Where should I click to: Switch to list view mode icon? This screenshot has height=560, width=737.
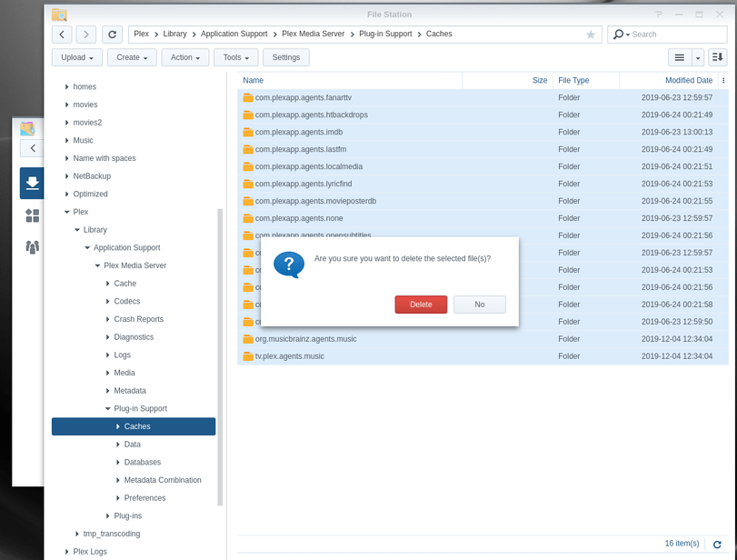point(680,57)
